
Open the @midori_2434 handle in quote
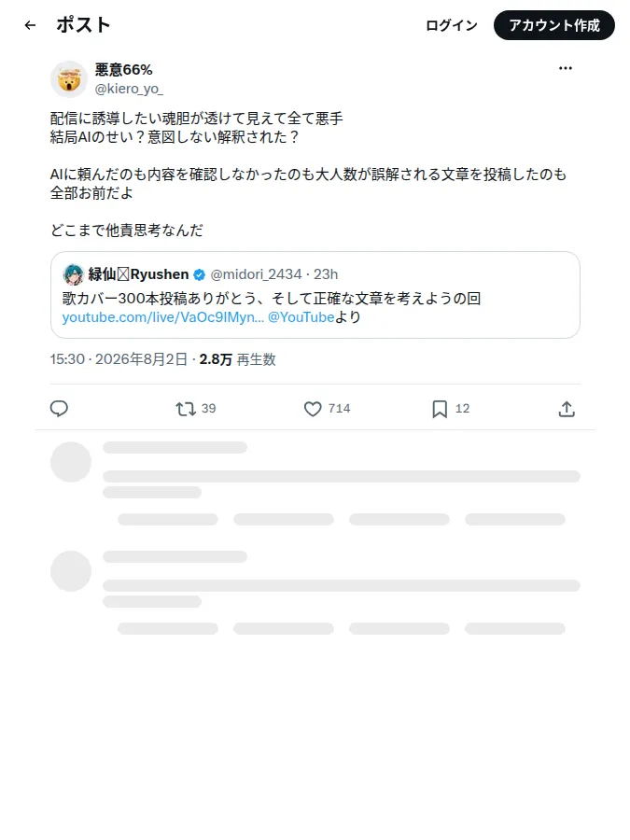tap(256, 274)
